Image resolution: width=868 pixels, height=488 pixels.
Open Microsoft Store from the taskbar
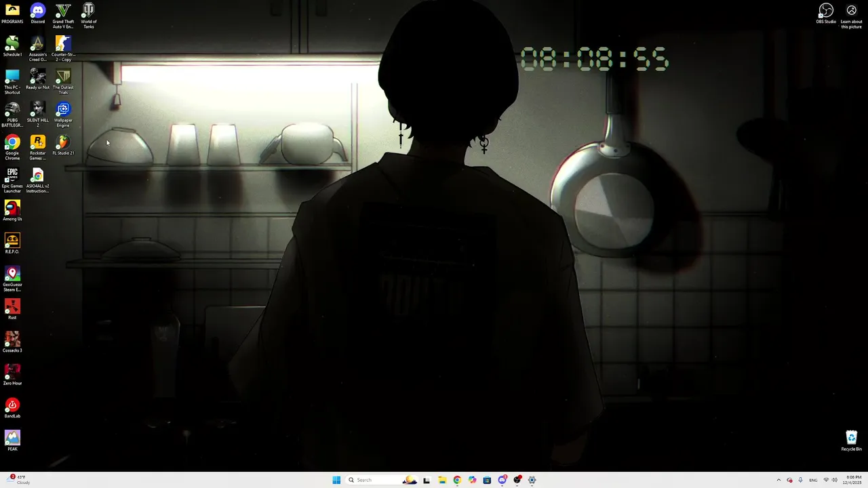tap(487, 480)
